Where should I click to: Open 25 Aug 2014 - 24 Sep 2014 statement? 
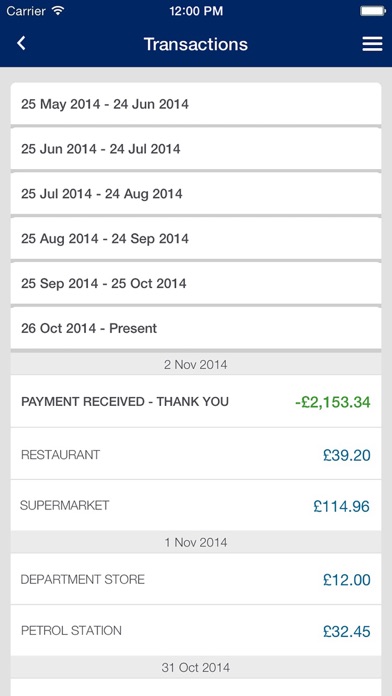196,239
